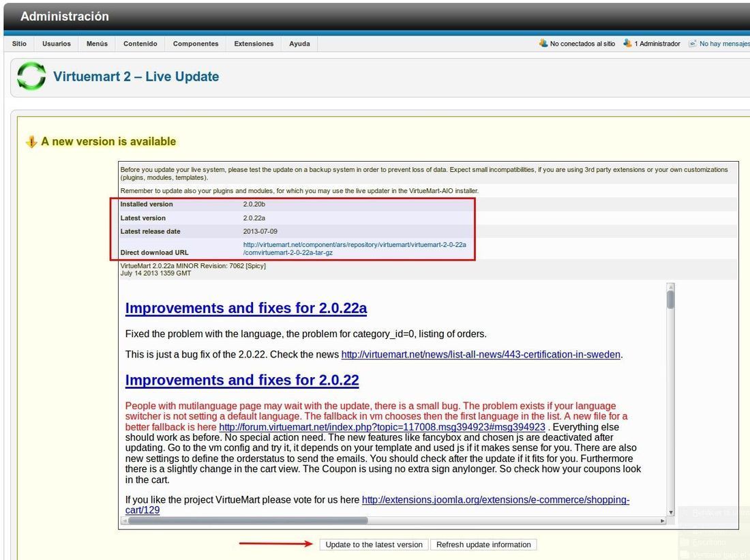Open the Extensiones menu
This screenshot has height=560, width=750.
click(x=254, y=44)
